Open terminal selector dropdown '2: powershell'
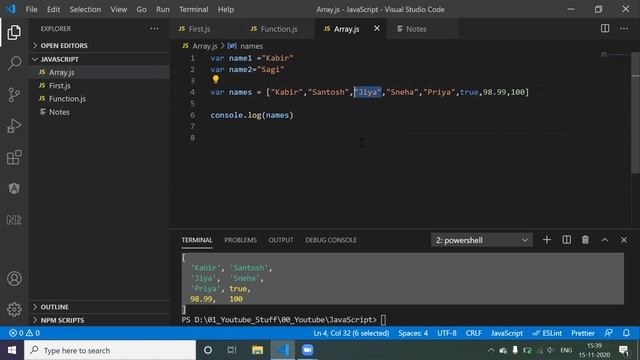 click(x=482, y=240)
